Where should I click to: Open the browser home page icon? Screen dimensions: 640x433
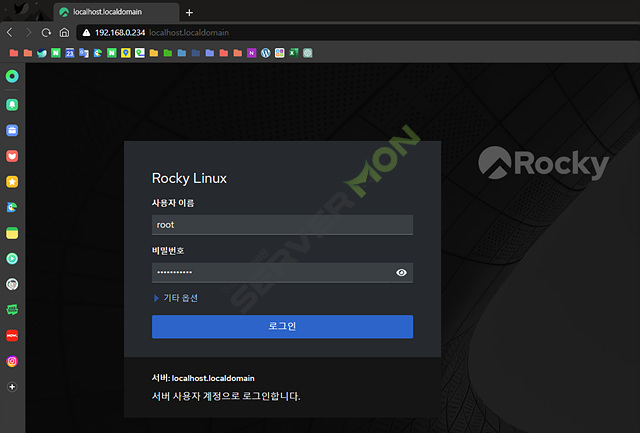click(x=64, y=33)
